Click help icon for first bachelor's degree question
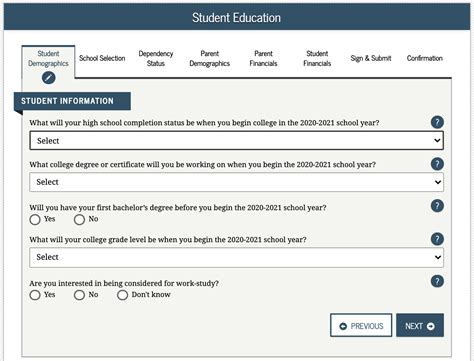The width and height of the screenshot is (474, 361). pos(437,206)
